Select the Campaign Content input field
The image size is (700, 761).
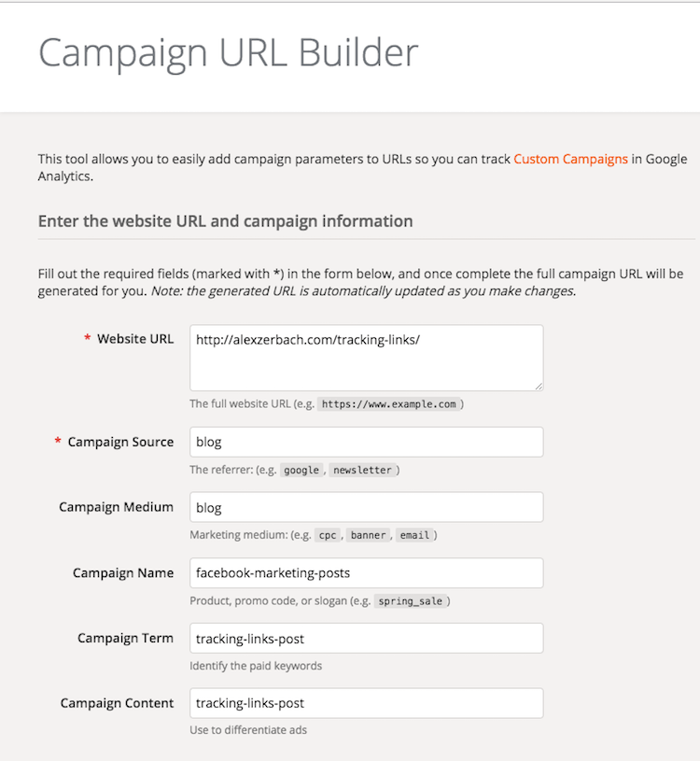(x=366, y=703)
